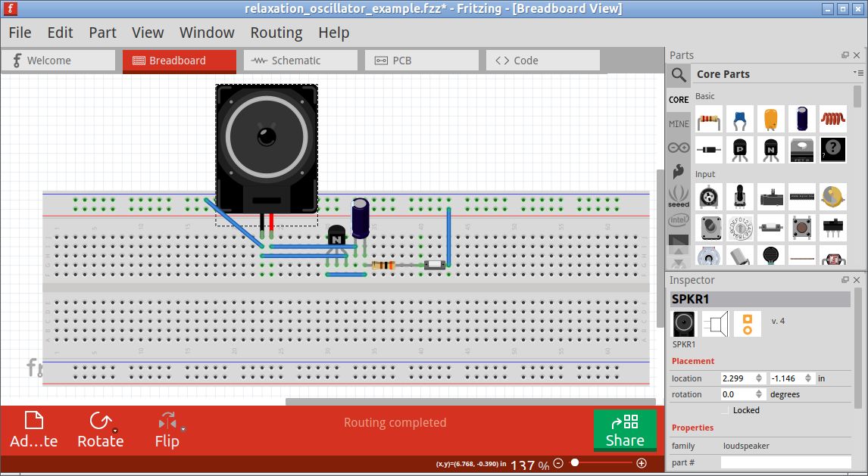Switch to the Code tab
868x476 pixels.
click(x=543, y=61)
